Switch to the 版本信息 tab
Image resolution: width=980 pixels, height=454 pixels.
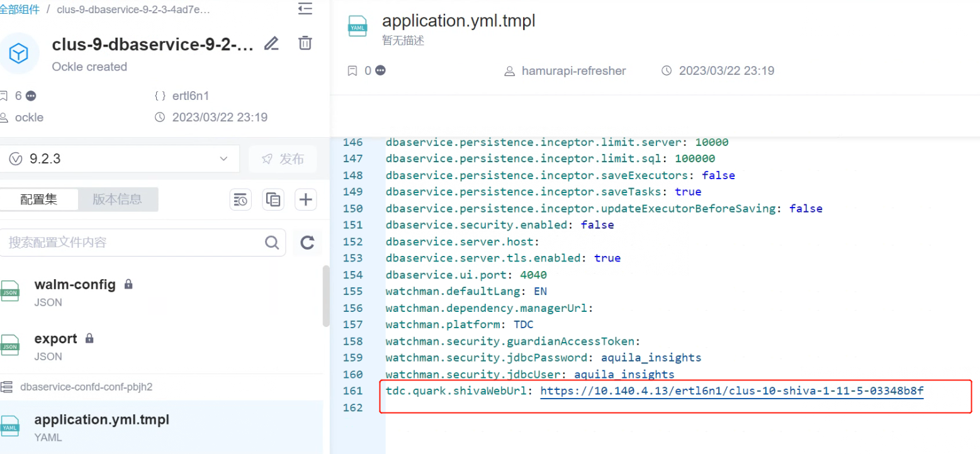[118, 199]
